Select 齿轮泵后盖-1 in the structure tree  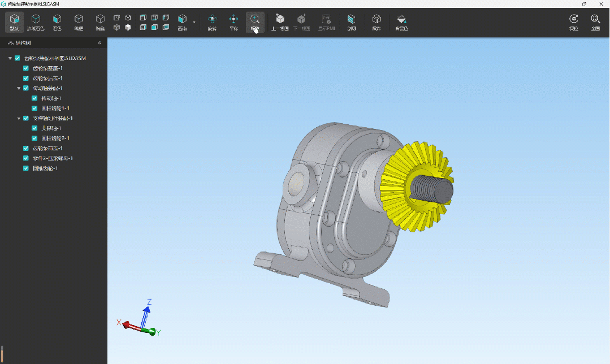[47, 79]
